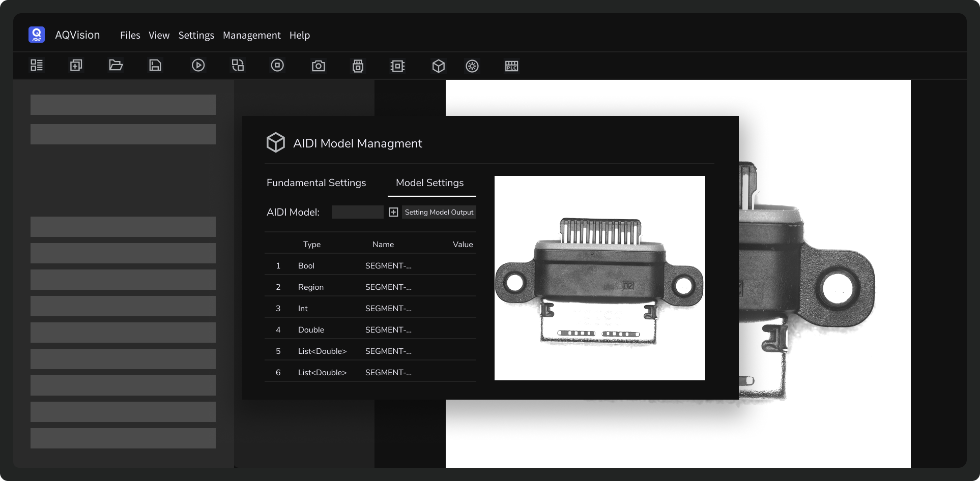This screenshot has width=980, height=481.
Task: Switch to Fundamental Settings tab
Action: [316, 183]
